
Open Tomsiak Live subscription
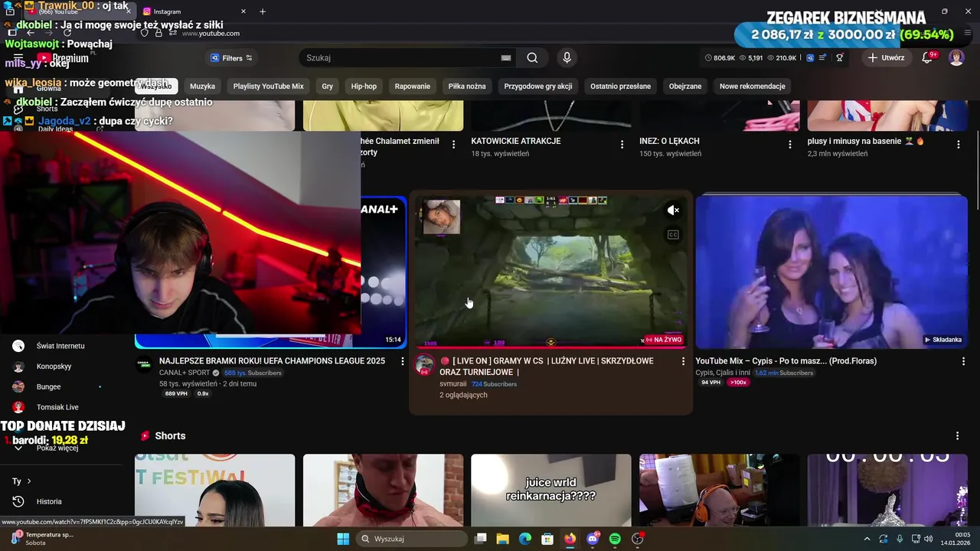point(57,407)
